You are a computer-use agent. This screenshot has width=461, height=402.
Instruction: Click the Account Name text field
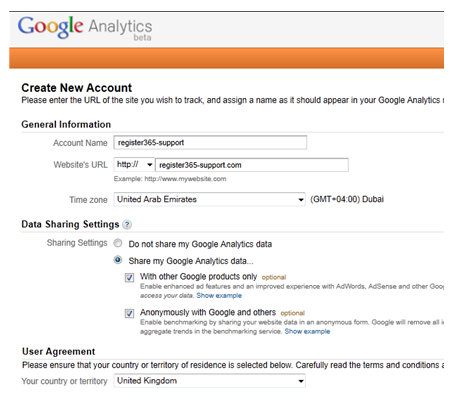point(210,143)
